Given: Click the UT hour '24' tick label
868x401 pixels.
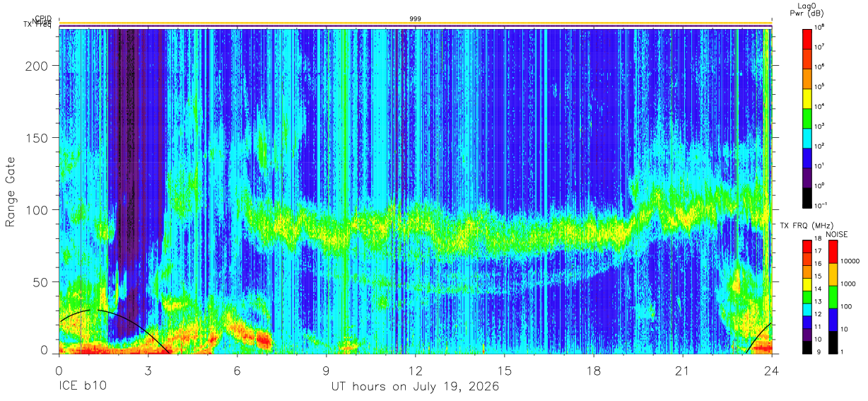Looking at the screenshot, I should [772, 371].
